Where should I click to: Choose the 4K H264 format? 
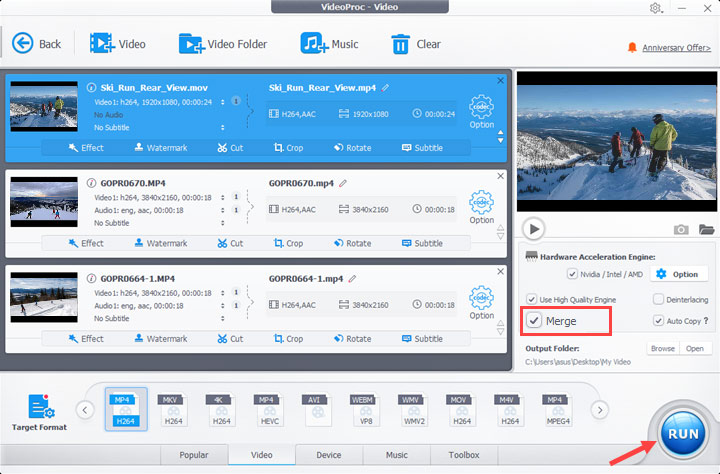[221, 409]
